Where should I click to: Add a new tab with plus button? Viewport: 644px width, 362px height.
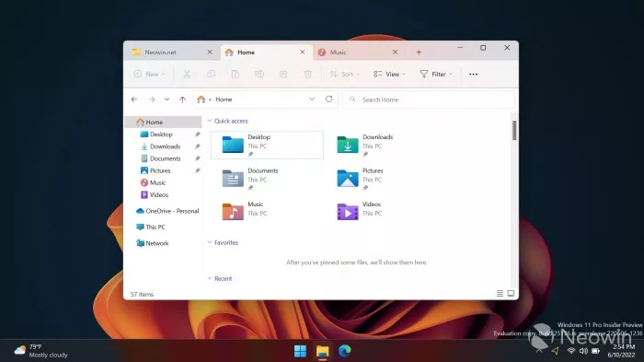click(419, 53)
